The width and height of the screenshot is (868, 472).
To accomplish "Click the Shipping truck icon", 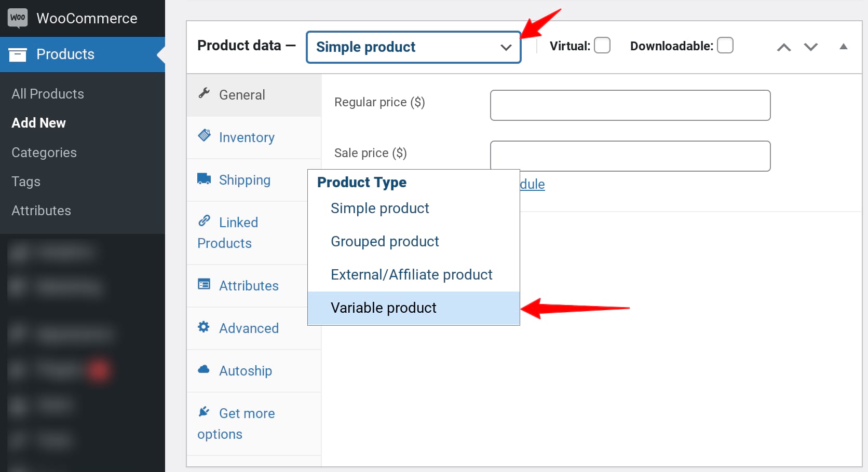I will [x=204, y=179].
